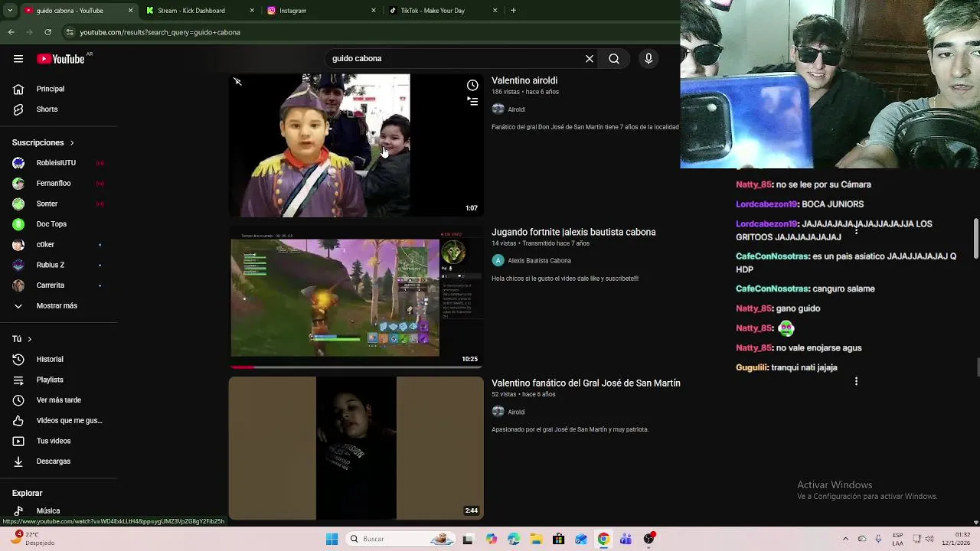Open title Valentino fanático del Gral José
980x551 pixels.
coord(586,383)
